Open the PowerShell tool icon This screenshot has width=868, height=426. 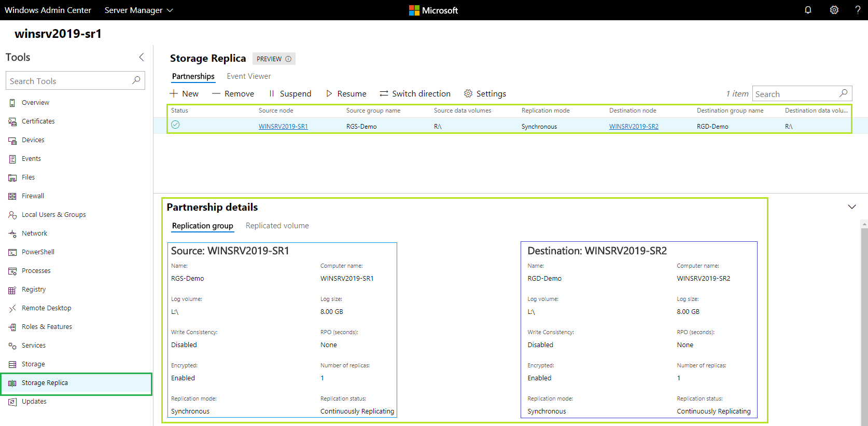pos(12,252)
